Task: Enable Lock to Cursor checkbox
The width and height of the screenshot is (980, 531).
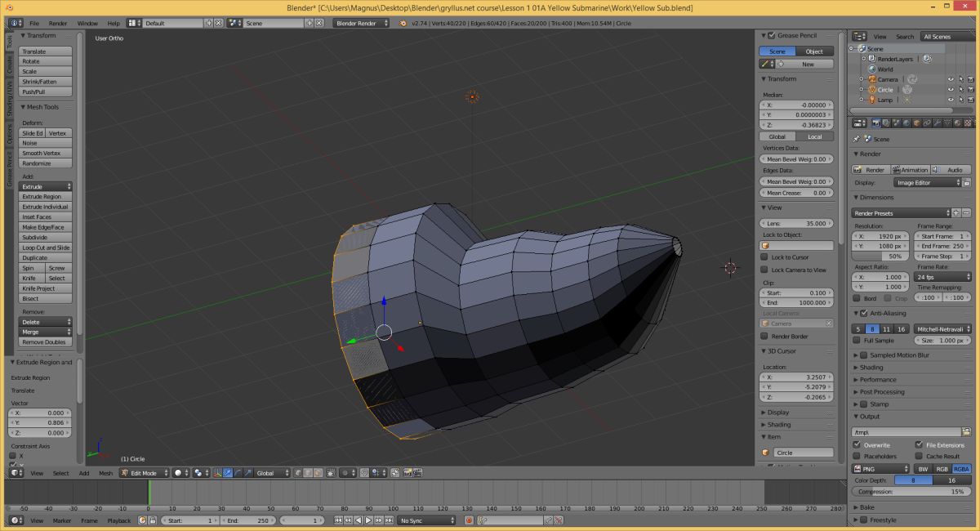Action: (764, 257)
